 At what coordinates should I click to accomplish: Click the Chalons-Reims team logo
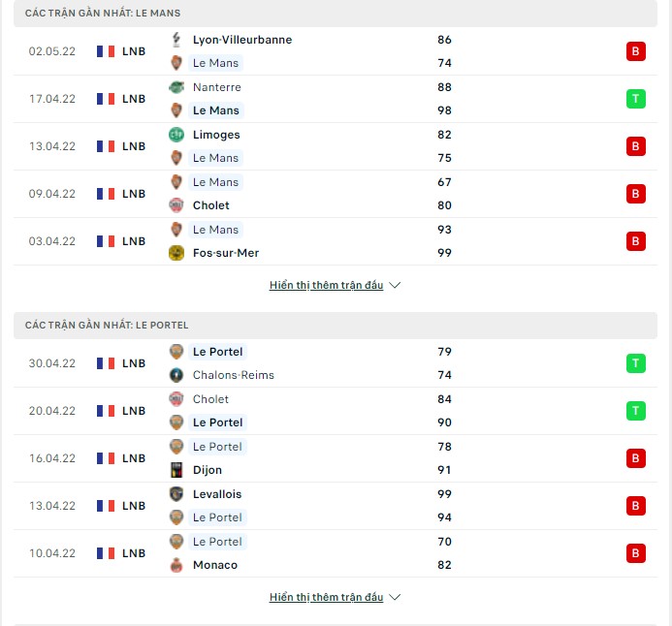[176, 375]
